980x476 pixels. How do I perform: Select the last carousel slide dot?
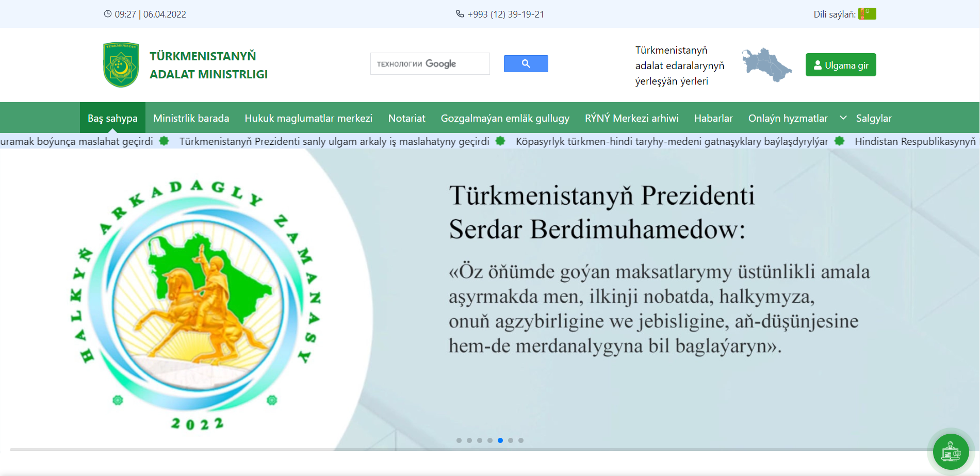click(x=521, y=440)
